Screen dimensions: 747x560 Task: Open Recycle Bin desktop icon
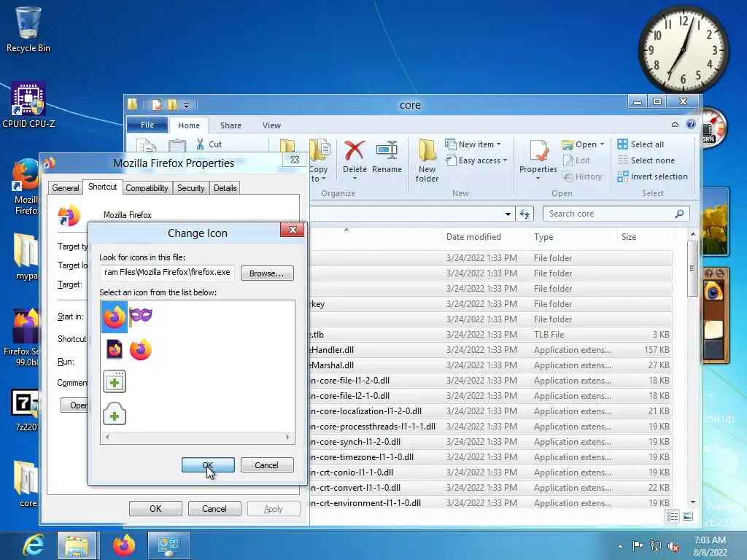coord(28,29)
